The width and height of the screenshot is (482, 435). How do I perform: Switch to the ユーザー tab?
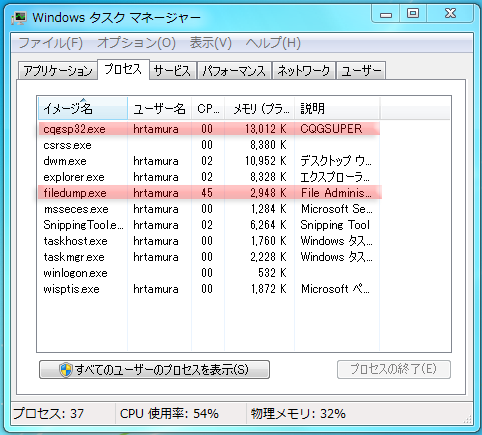361,71
